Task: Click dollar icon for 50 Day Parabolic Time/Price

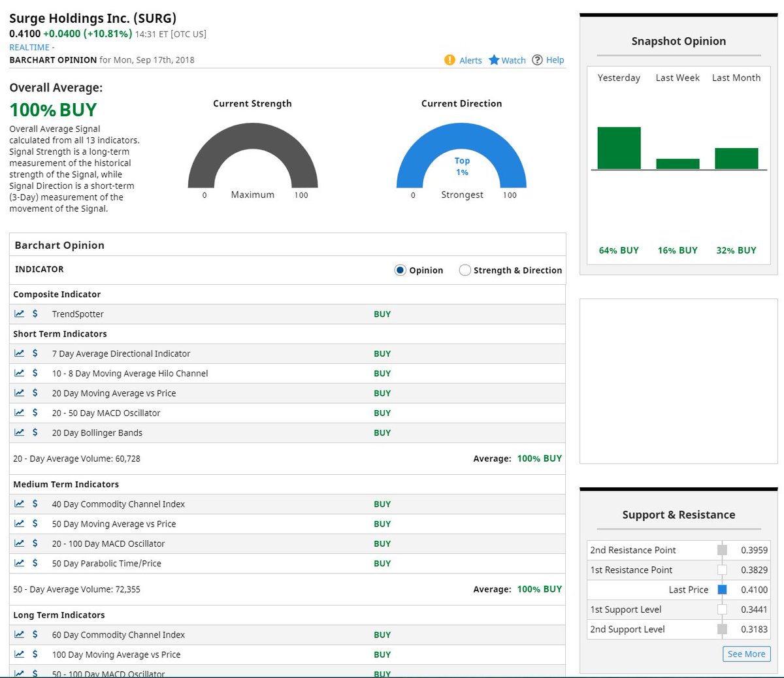Action: pyautogui.click(x=35, y=562)
